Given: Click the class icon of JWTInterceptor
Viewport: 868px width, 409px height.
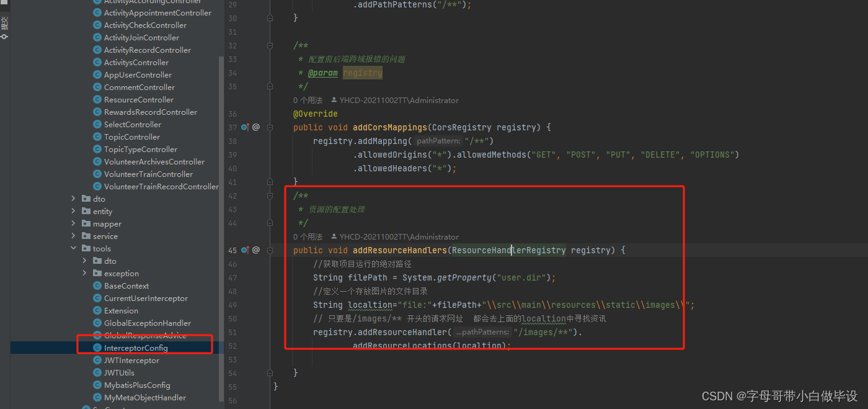Looking at the screenshot, I should coord(97,360).
